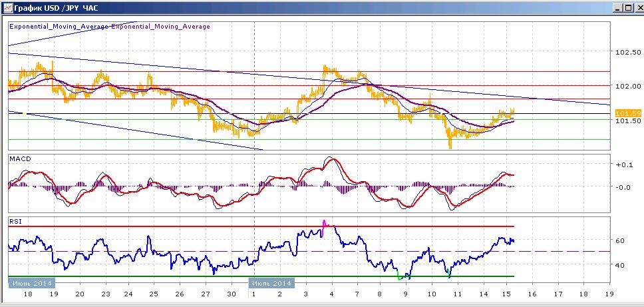The image size is (644, 307).
Task: Click the -0.0 MACD axis value
Action: (623, 187)
